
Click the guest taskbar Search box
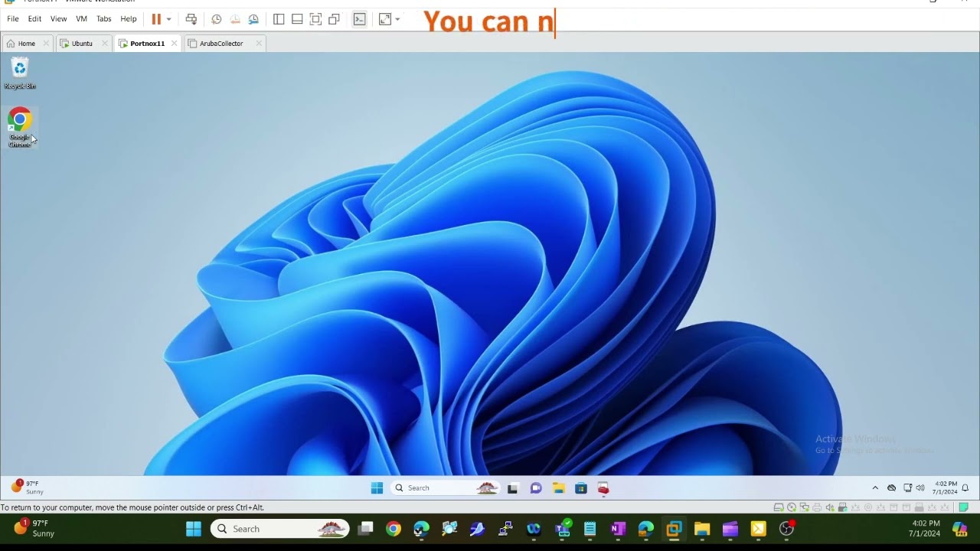point(446,488)
